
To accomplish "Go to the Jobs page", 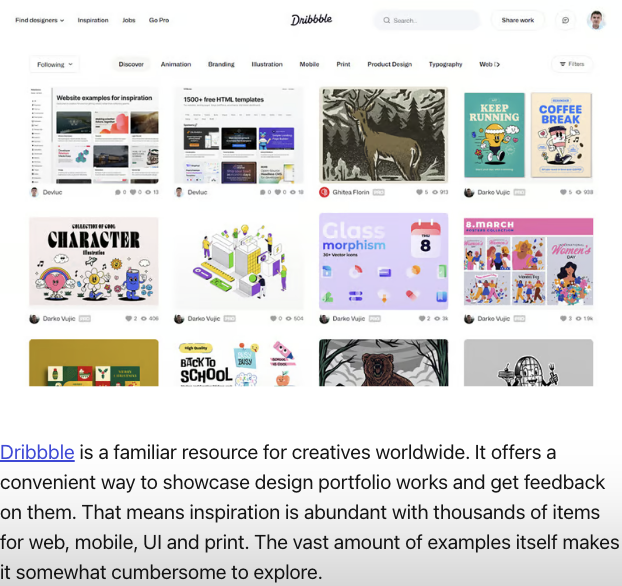I will pyautogui.click(x=129, y=20).
